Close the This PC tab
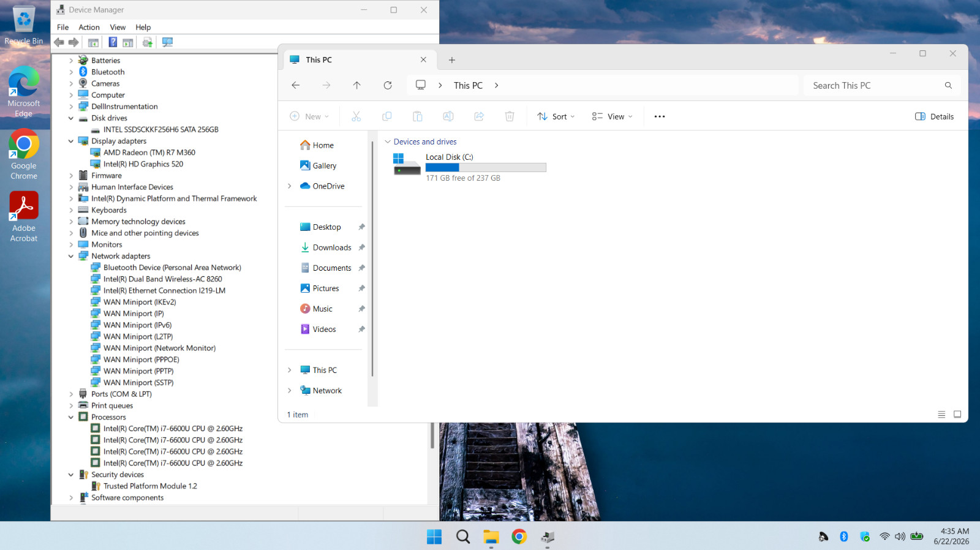Screen dimensions: 980x550 click(423, 60)
